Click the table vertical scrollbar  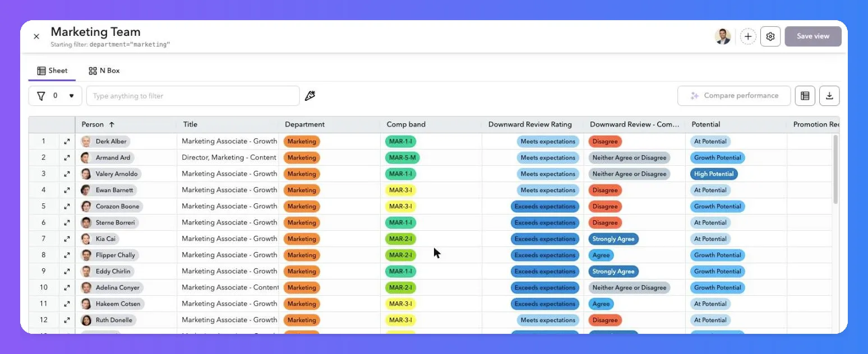point(835,169)
